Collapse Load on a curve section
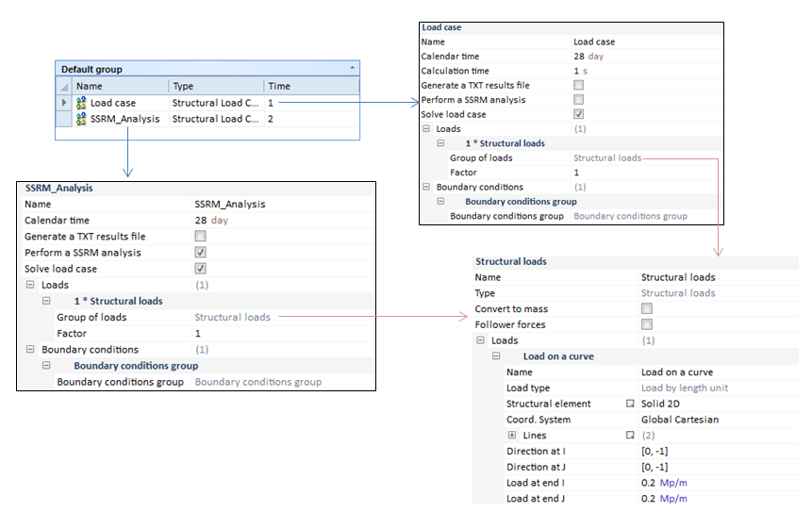This screenshot has height=512, width=812. [496, 356]
